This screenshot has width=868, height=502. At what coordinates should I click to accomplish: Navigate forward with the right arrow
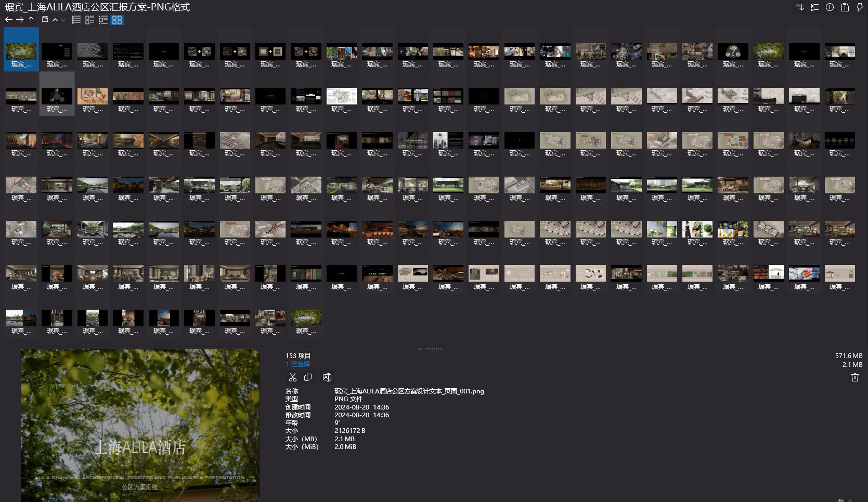[x=20, y=20]
